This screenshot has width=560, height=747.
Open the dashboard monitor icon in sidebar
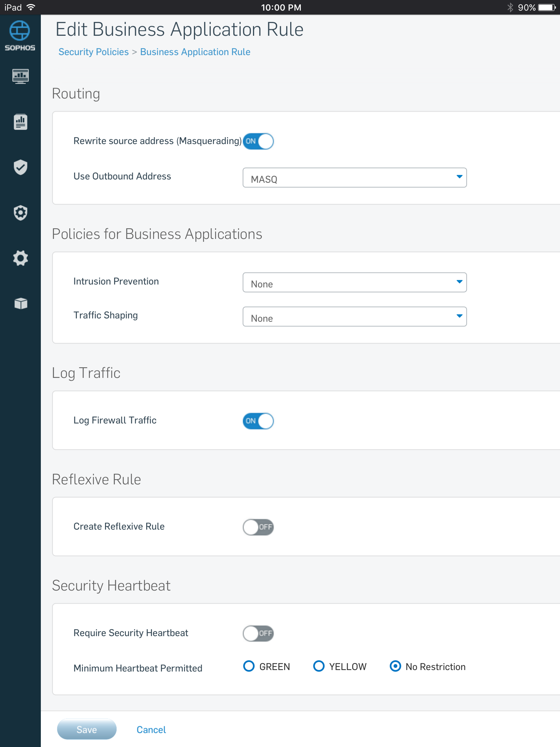pyautogui.click(x=20, y=76)
